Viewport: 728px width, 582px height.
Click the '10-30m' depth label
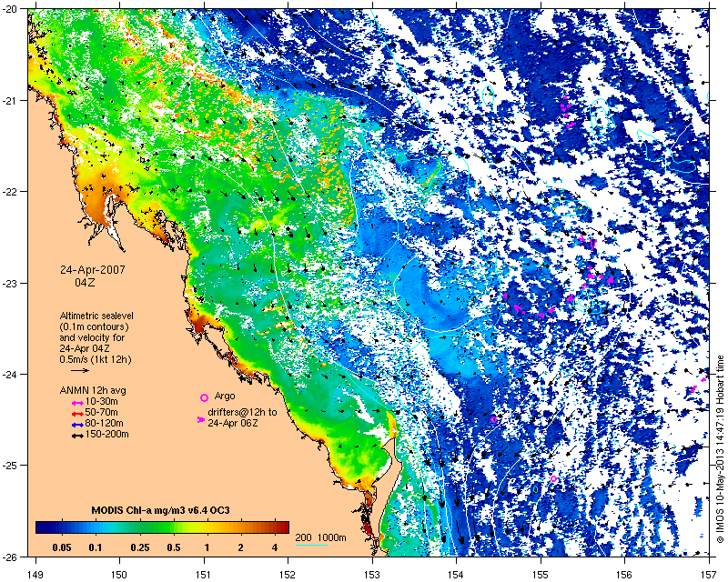pyautogui.click(x=102, y=402)
